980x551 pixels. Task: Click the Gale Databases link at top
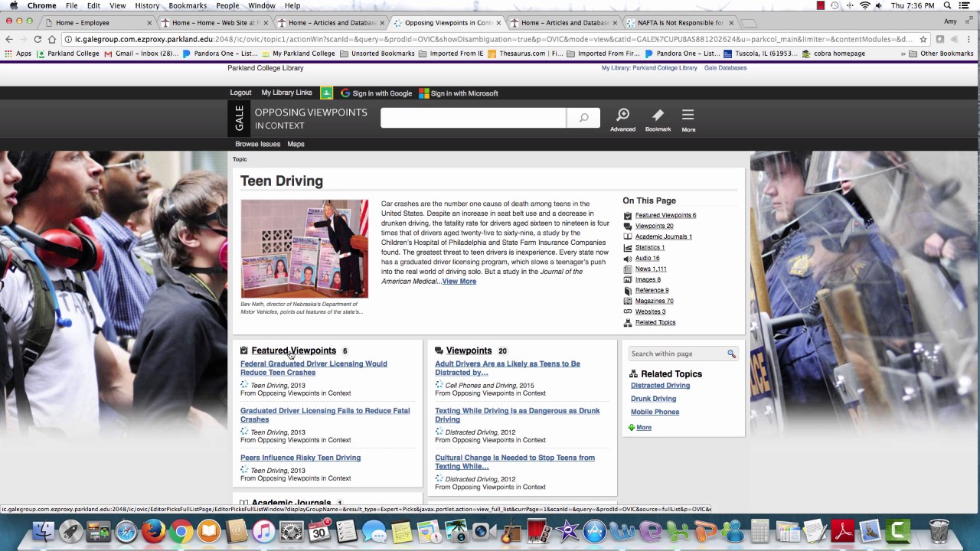point(725,67)
